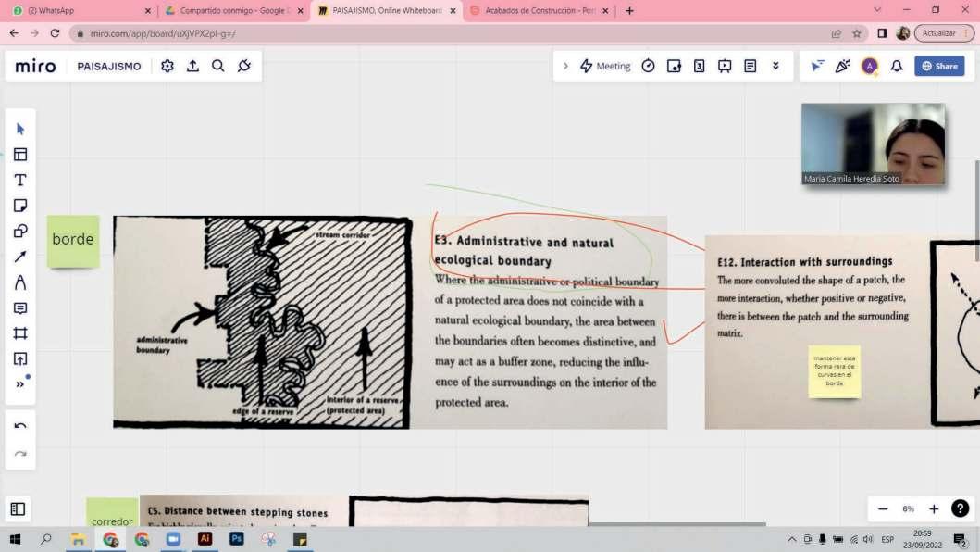Open reactions confetti icon
980x552 pixels.
pyautogui.click(x=842, y=67)
